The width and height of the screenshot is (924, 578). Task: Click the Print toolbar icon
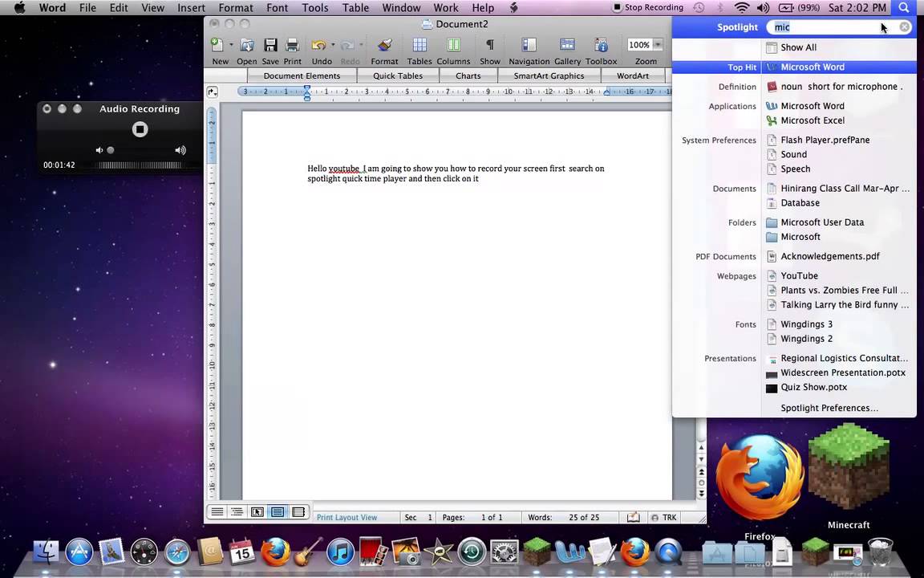pyautogui.click(x=292, y=46)
